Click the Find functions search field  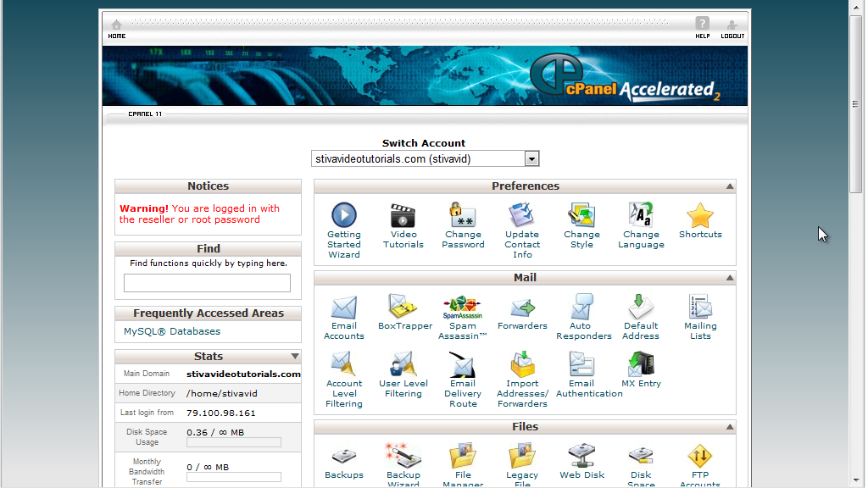pyautogui.click(x=207, y=283)
